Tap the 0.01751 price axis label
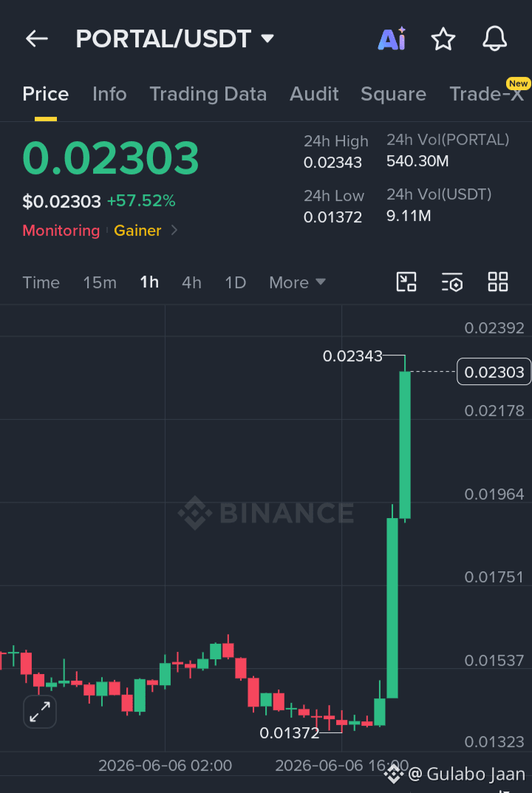Image resolution: width=532 pixels, height=793 pixels. tap(494, 577)
